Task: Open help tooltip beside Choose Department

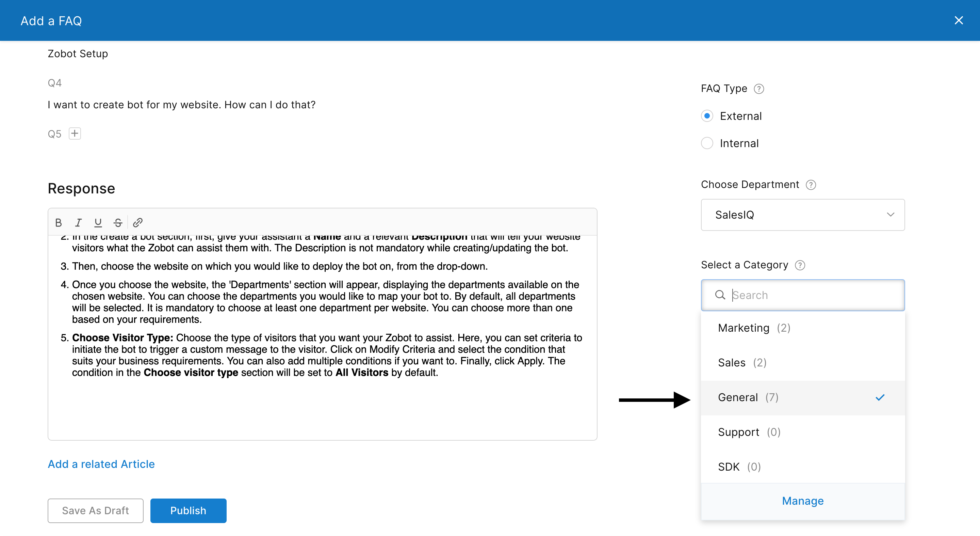Action: tap(811, 185)
